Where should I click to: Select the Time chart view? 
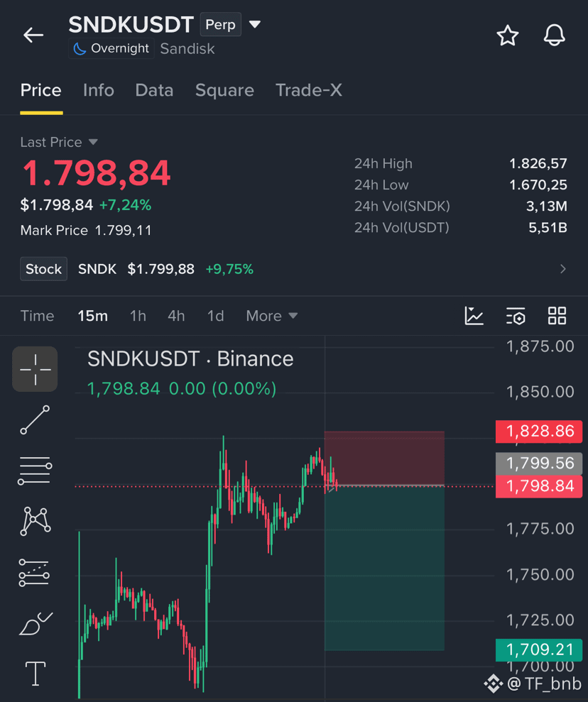click(37, 316)
